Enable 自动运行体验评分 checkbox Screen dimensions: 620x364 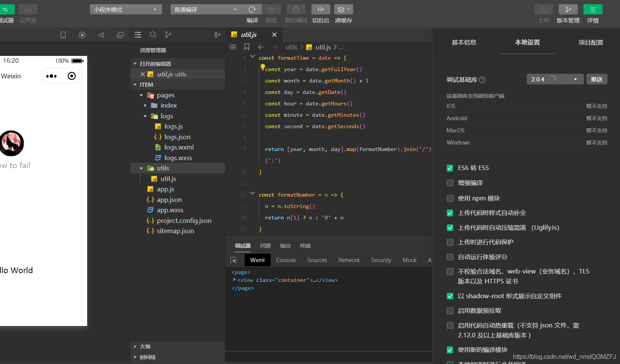pos(450,257)
